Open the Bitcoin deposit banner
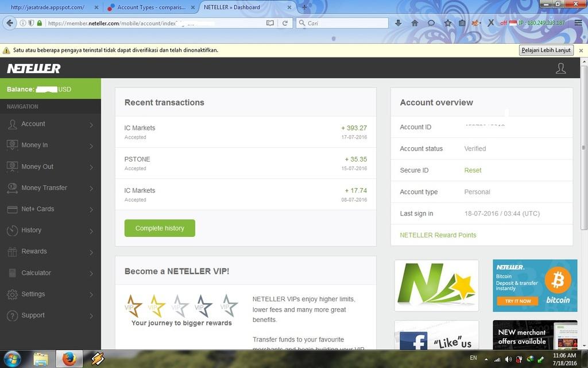588x368 pixels. click(x=535, y=285)
